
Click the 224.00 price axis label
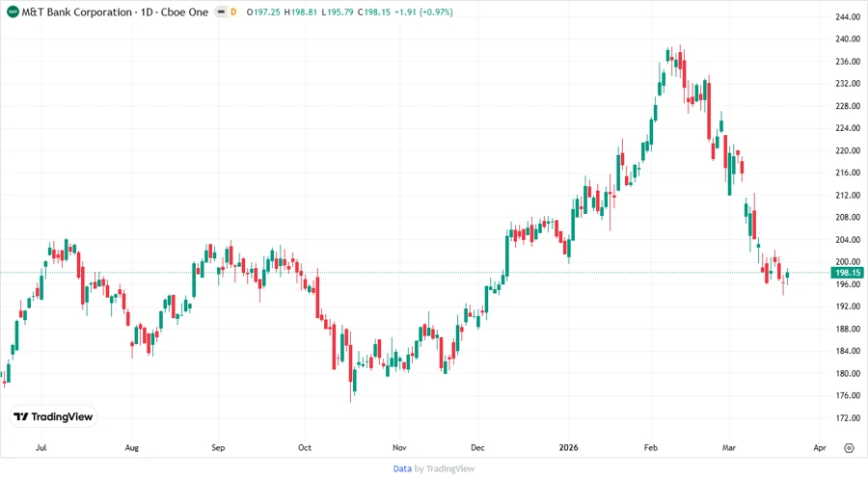click(848, 128)
